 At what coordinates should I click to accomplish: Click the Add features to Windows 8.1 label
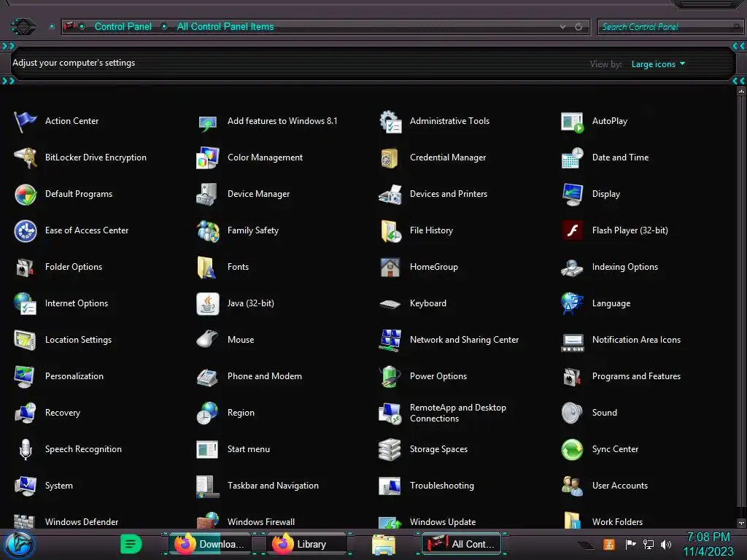[282, 121]
